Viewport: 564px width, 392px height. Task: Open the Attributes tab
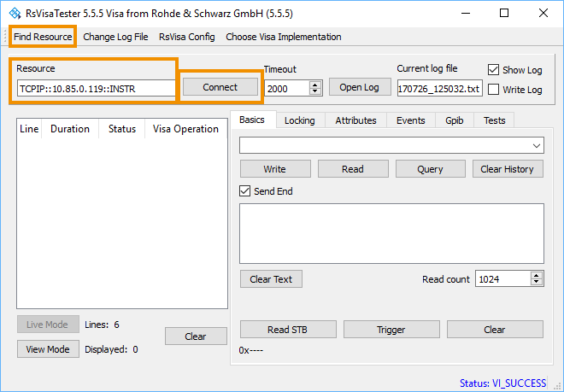[x=355, y=120]
